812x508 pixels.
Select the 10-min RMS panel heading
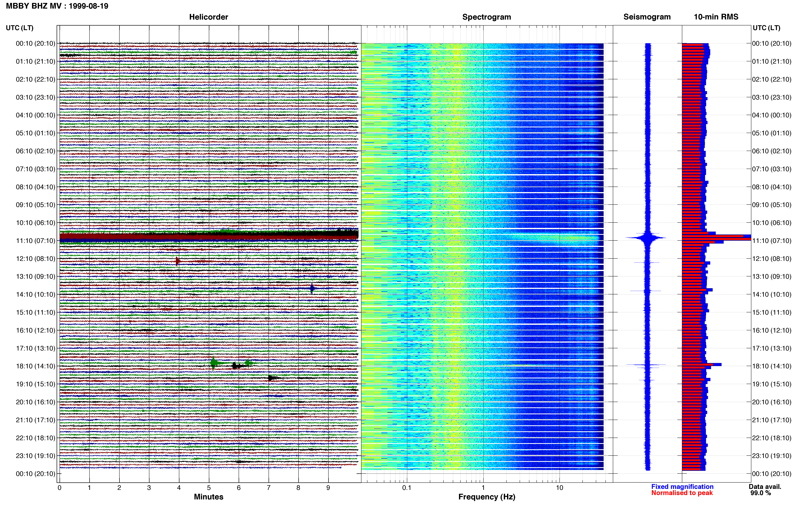[716, 17]
